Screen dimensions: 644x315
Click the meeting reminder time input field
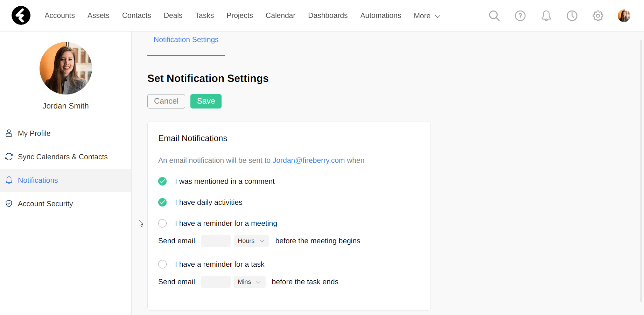(x=216, y=241)
